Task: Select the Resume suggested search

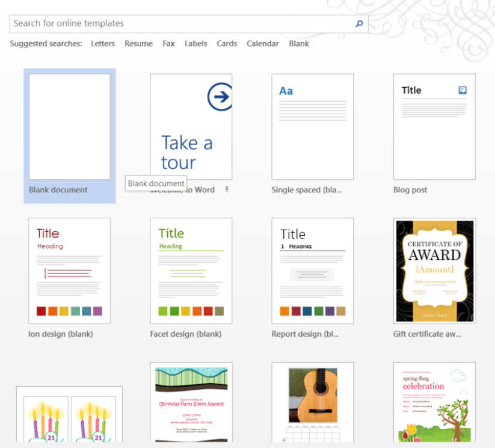Action: pos(138,44)
